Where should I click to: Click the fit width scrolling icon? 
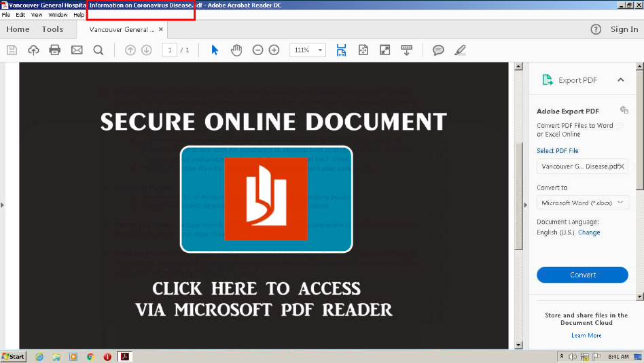click(x=341, y=50)
